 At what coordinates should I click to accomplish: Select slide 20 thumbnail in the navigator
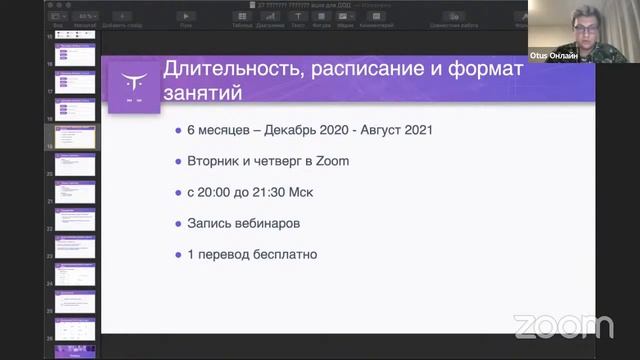click(75, 164)
